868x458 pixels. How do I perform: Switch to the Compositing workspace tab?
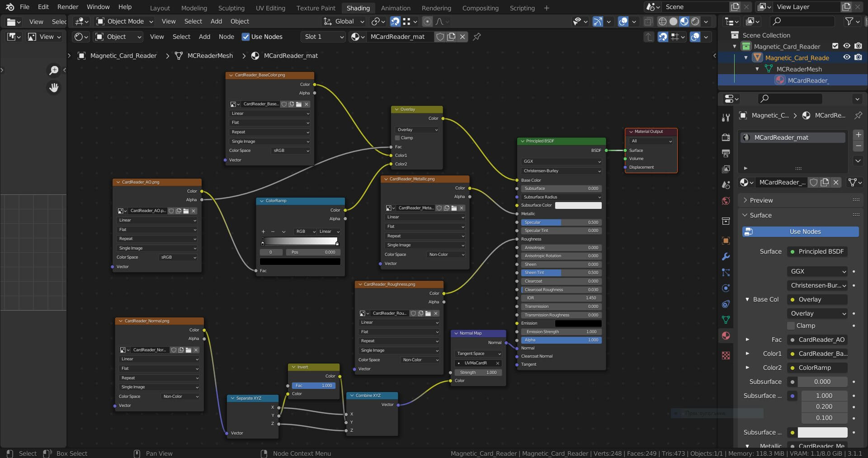pyautogui.click(x=480, y=8)
